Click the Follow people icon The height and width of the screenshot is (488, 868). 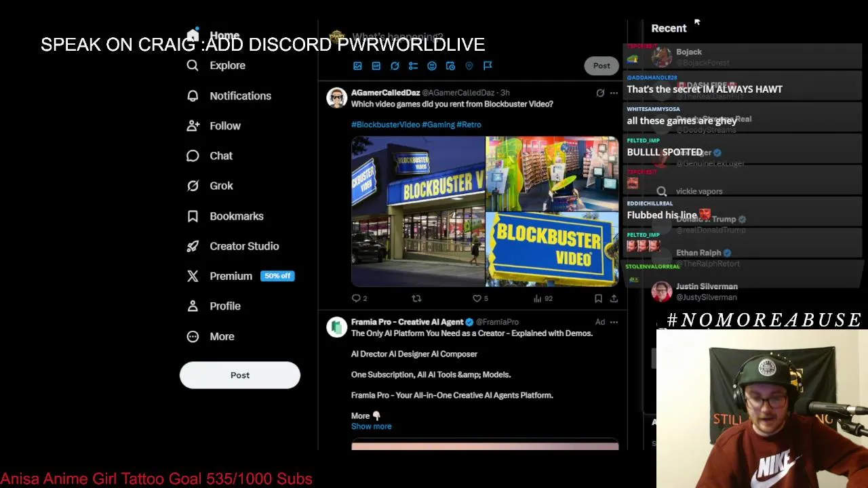point(193,125)
